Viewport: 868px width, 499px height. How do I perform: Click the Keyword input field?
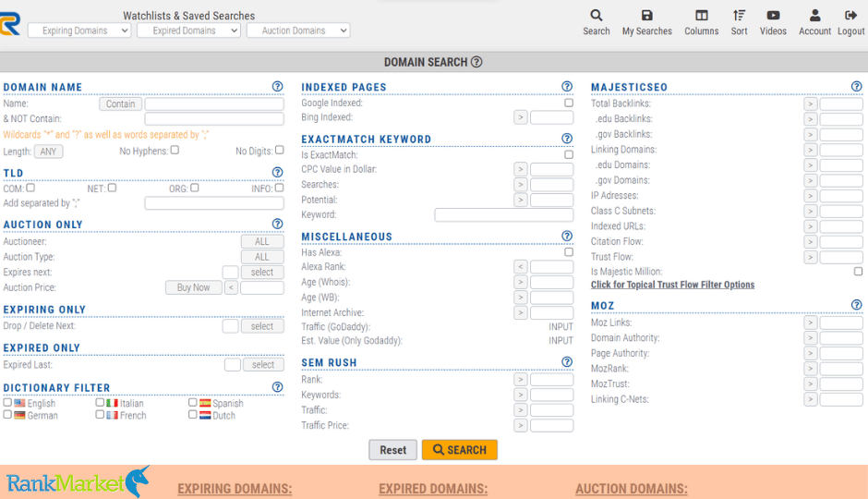pos(504,215)
